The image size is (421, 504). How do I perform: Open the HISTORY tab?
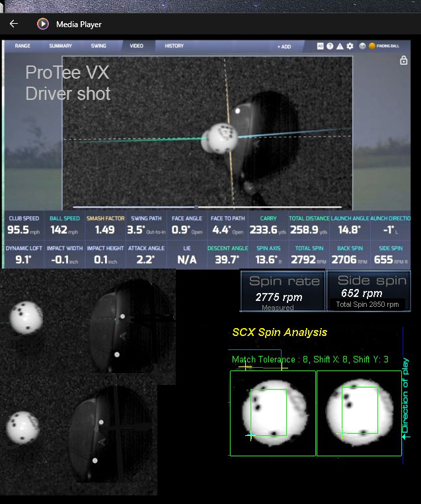(174, 46)
